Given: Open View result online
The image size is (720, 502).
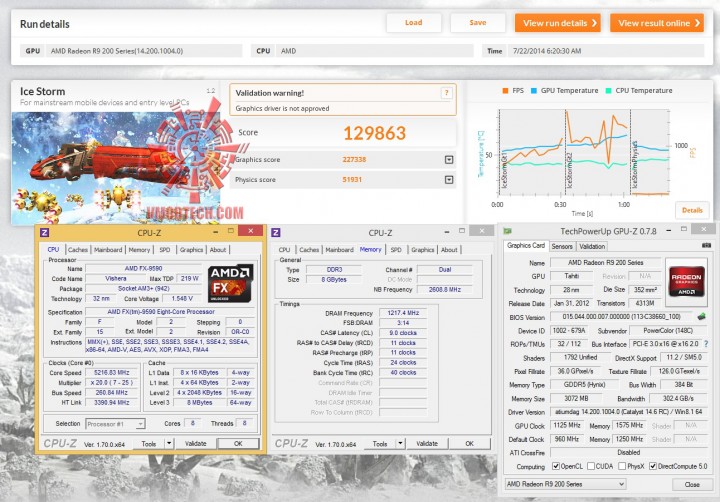Looking at the screenshot, I should (x=657, y=23).
